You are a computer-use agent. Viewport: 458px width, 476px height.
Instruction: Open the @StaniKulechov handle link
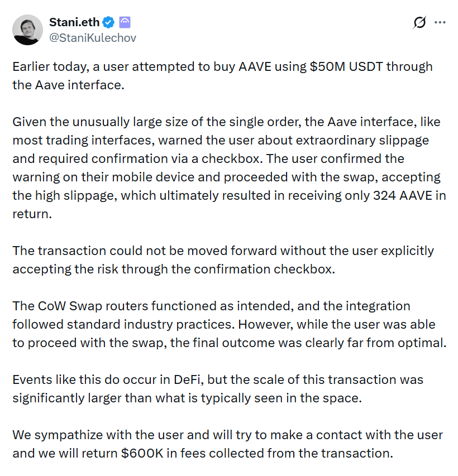[93, 38]
